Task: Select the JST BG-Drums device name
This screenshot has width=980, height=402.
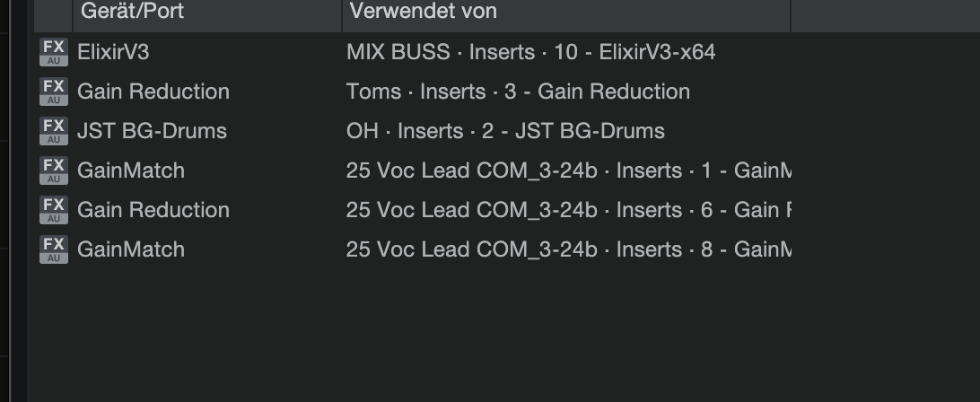Action: 152,131
